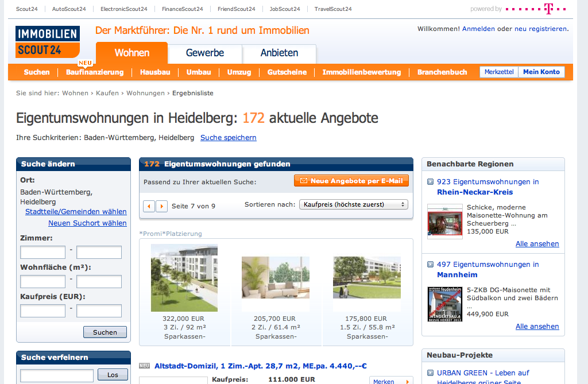This screenshot has height=384, width=588.
Task: Switch to the Anbieten tab
Action: pos(280,53)
